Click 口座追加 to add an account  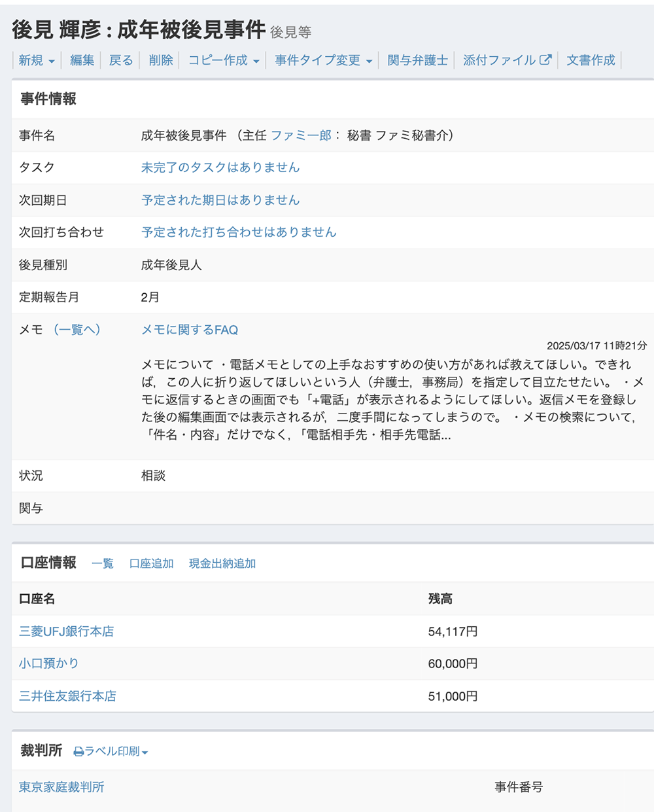click(151, 563)
